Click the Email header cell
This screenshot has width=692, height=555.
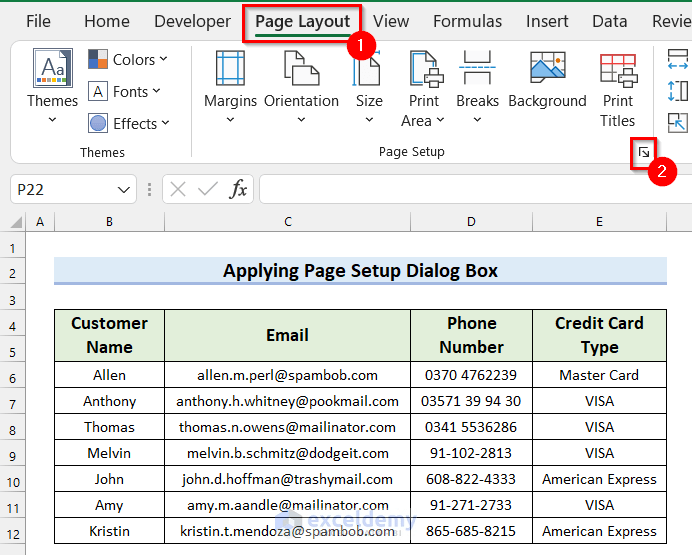click(x=288, y=335)
